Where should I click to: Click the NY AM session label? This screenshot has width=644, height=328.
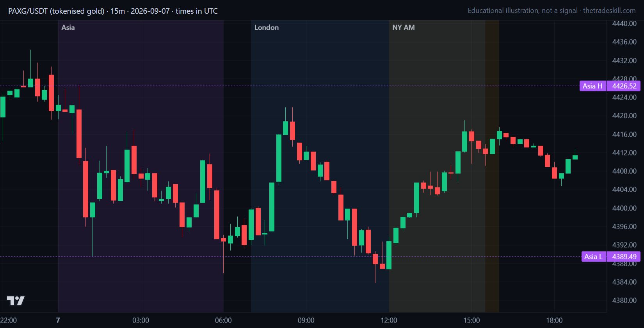pos(404,27)
